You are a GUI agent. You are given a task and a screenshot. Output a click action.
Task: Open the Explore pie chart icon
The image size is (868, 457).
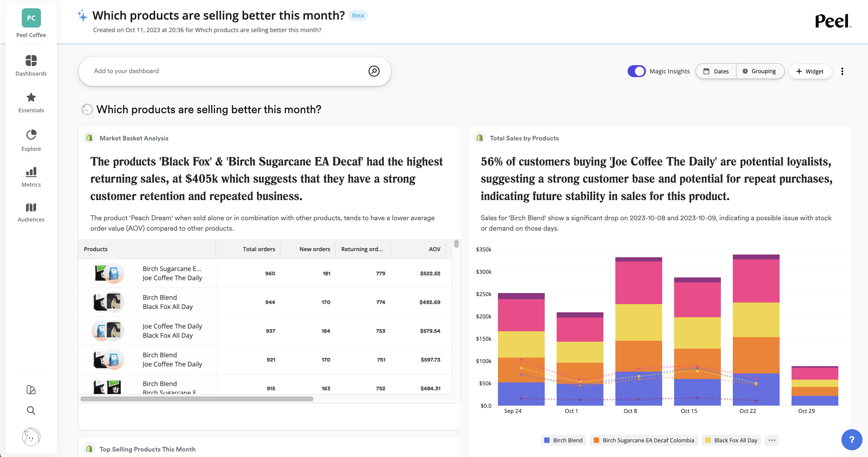(31, 135)
